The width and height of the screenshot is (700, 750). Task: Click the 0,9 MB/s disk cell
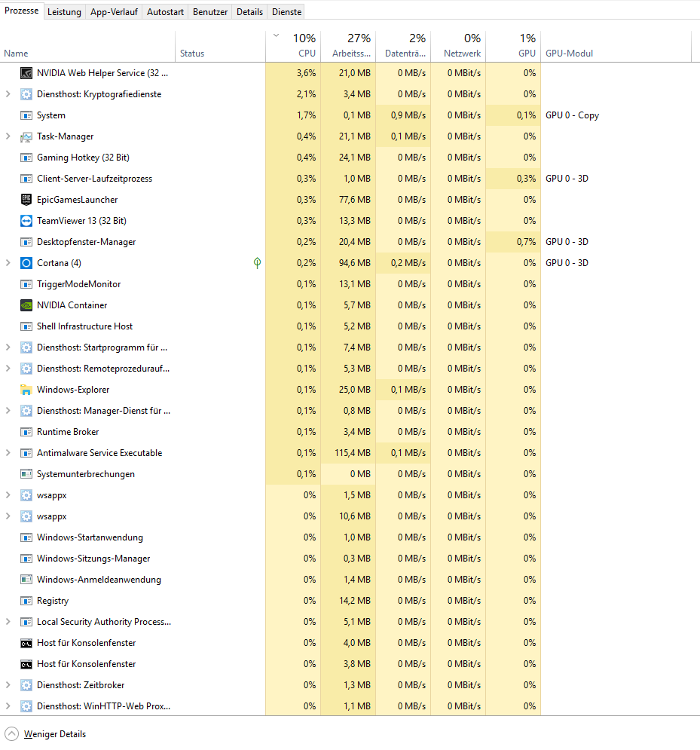pyautogui.click(x=403, y=115)
